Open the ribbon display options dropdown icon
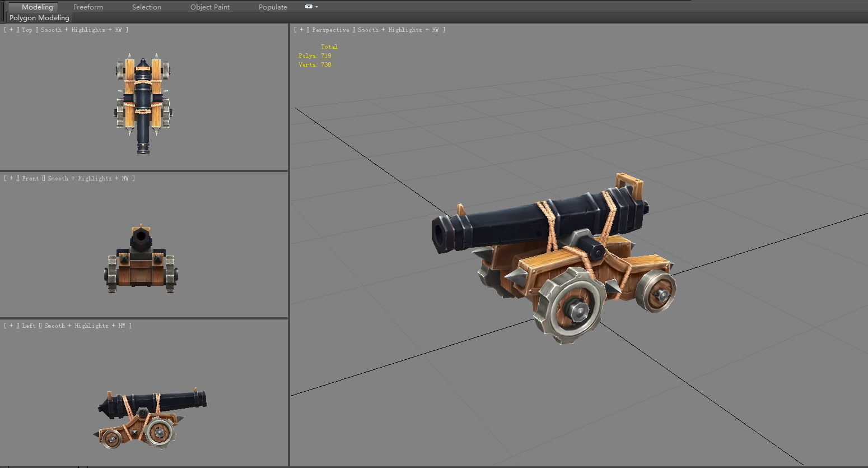The height and width of the screenshot is (468, 868). 311,7
